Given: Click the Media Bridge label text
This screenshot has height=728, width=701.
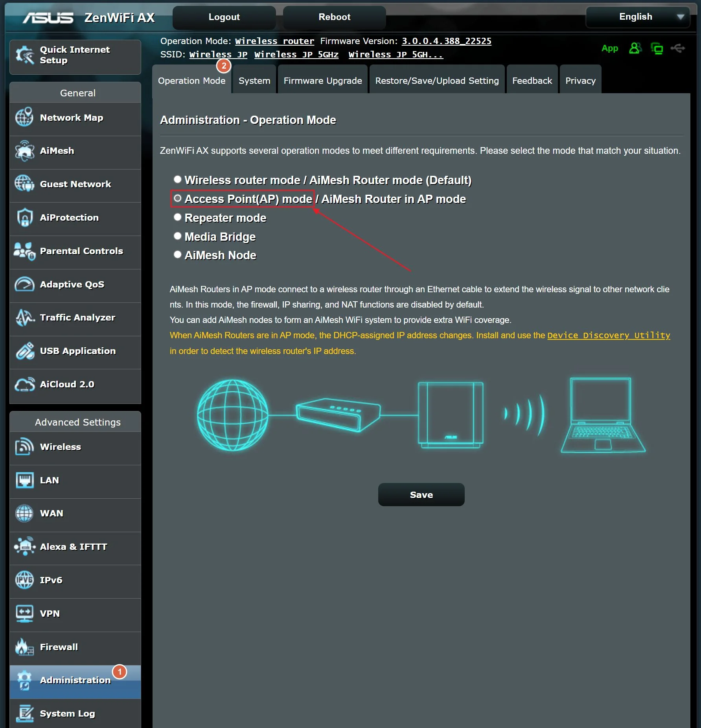Looking at the screenshot, I should 220,237.
